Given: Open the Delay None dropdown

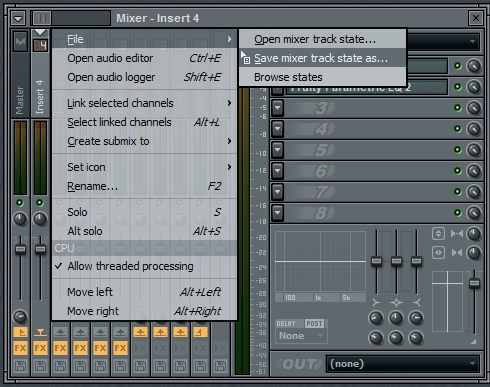Looking at the screenshot, I should 302,336.
